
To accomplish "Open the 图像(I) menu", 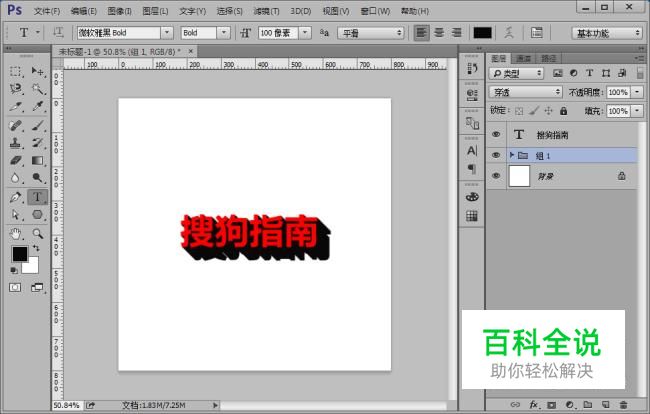I will [x=119, y=11].
